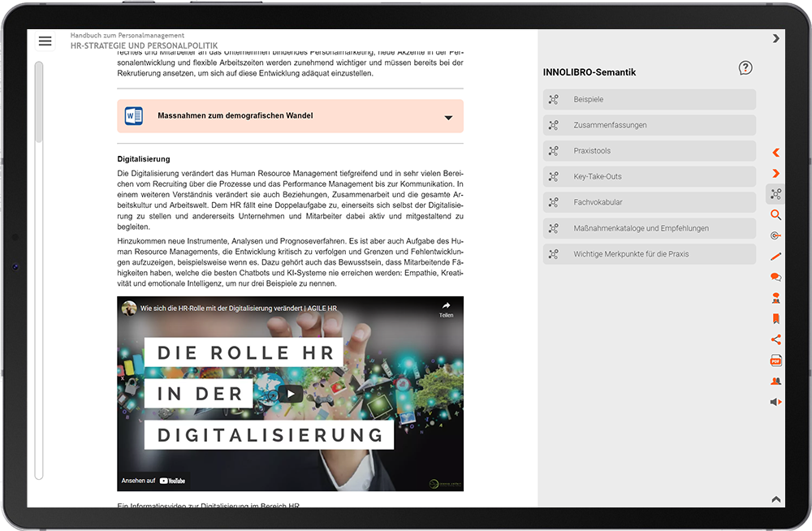812x531 pixels.
Task: Select the Fachvokabular entry
Action: coord(650,202)
